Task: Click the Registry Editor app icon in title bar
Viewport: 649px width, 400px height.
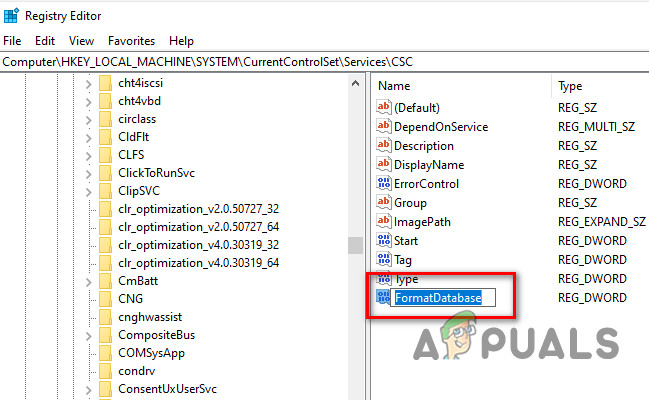Action: (x=11, y=16)
